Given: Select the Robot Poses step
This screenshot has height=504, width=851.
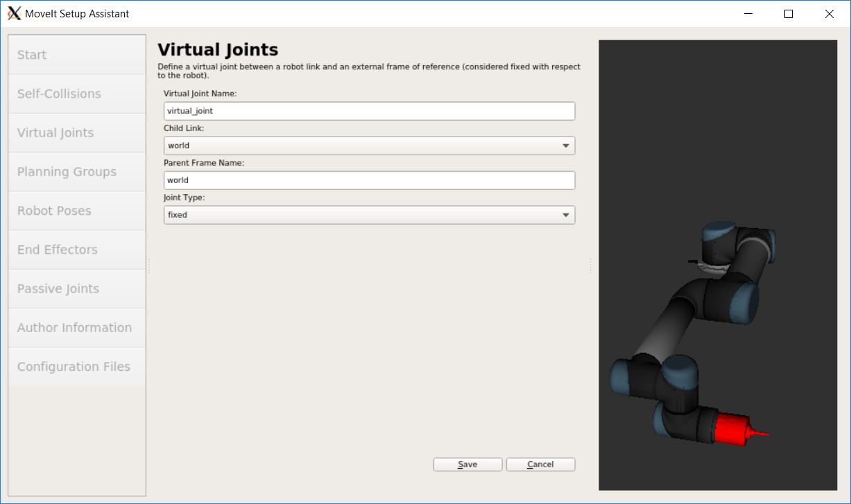Looking at the screenshot, I should pos(76,210).
